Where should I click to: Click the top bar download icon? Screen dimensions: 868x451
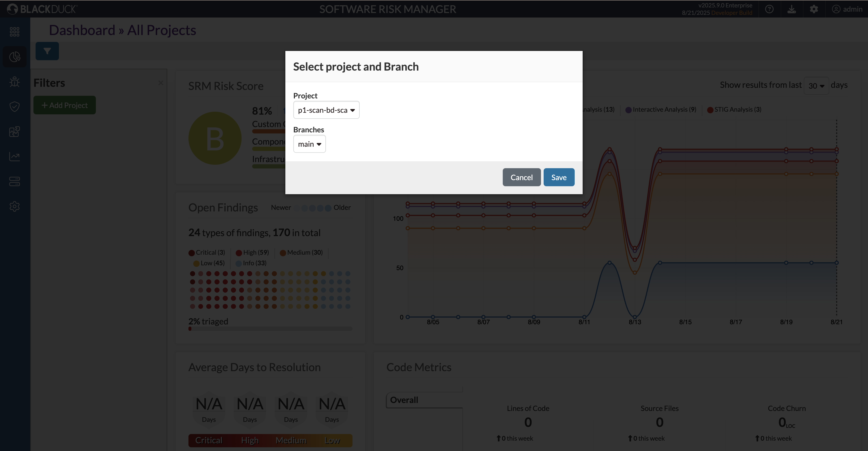coord(792,9)
